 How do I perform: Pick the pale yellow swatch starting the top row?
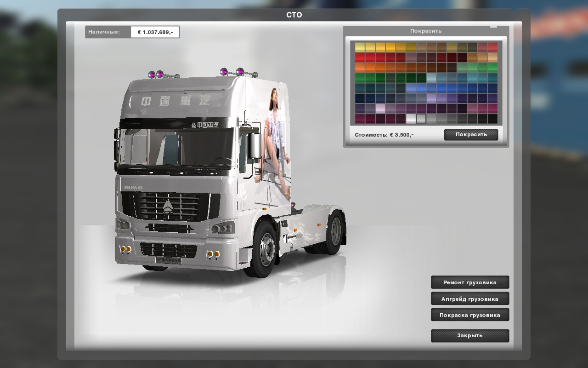click(360, 47)
